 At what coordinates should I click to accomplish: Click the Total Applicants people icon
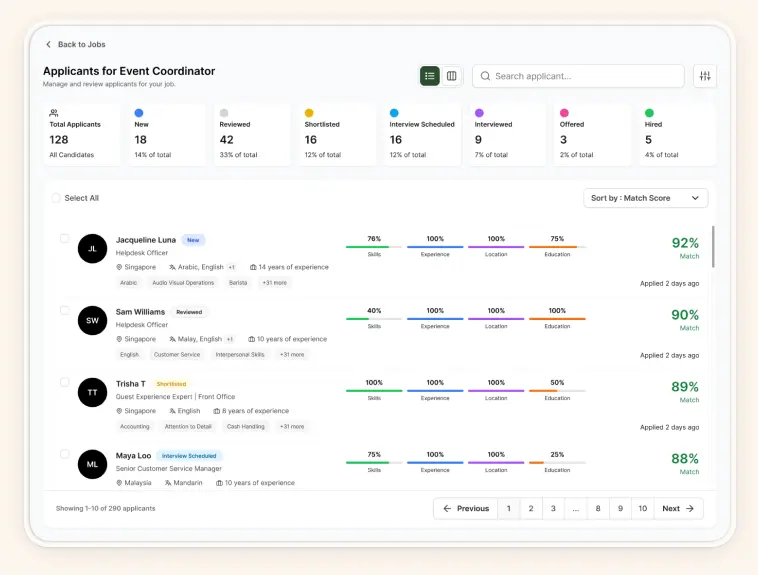(54, 113)
